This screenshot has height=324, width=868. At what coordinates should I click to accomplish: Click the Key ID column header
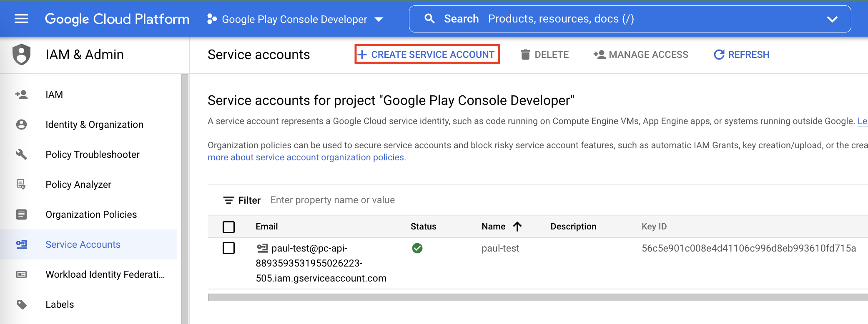click(x=654, y=227)
